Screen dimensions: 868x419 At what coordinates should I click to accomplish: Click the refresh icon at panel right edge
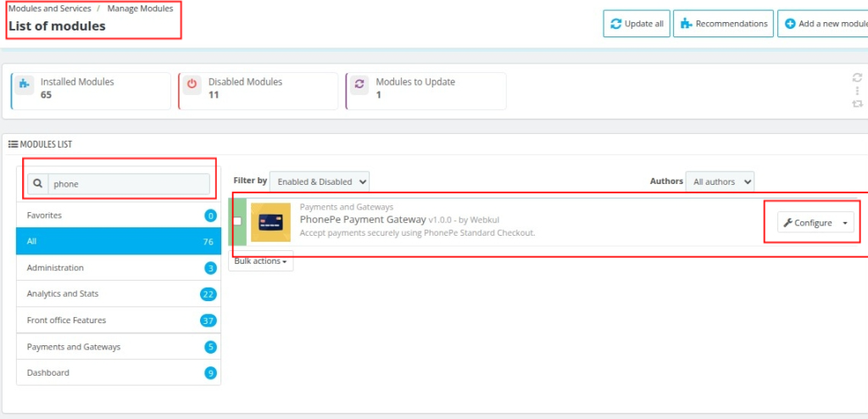coord(858,78)
